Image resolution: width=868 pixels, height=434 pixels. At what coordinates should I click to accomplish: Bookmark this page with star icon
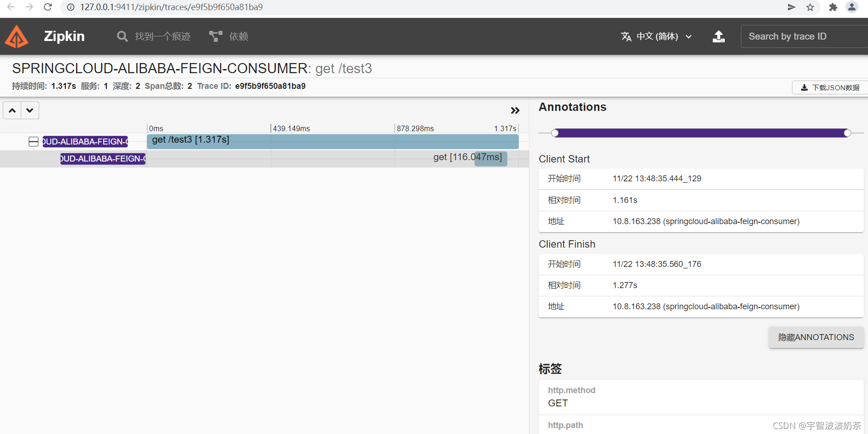pos(810,7)
